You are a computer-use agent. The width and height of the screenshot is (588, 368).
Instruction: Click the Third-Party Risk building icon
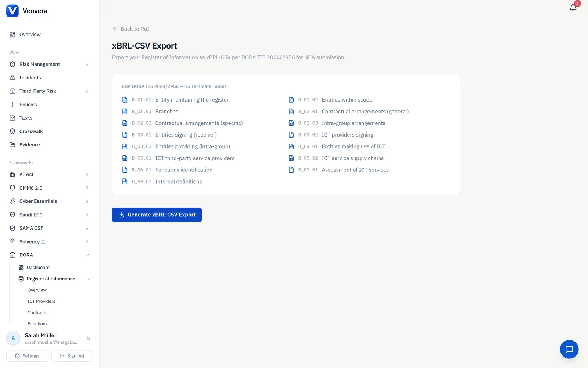(x=12, y=91)
